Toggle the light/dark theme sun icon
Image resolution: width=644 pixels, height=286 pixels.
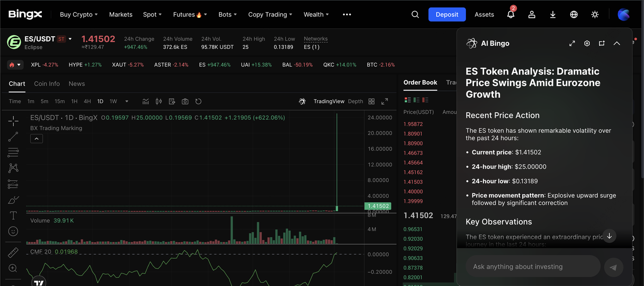click(595, 15)
